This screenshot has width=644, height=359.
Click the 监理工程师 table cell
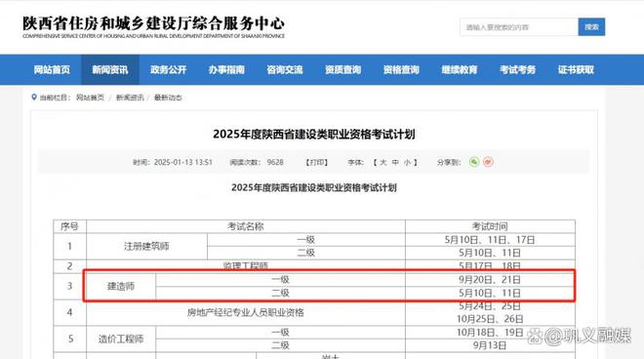click(246, 265)
